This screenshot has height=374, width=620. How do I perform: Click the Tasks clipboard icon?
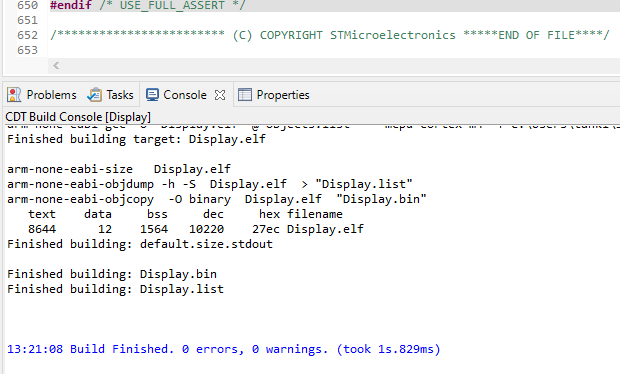click(x=94, y=95)
